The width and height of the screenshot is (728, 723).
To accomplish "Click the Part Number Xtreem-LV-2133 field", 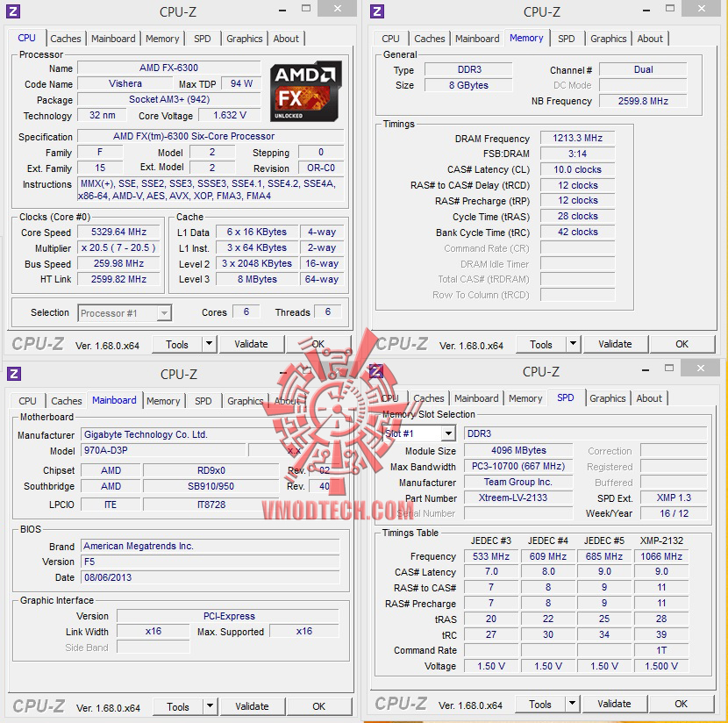I will (x=518, y=498).
